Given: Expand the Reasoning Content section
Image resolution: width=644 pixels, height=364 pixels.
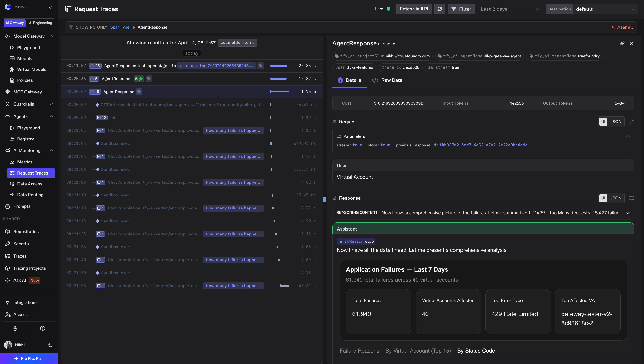Looking at the screenshot, I should (x=628, y=213).
